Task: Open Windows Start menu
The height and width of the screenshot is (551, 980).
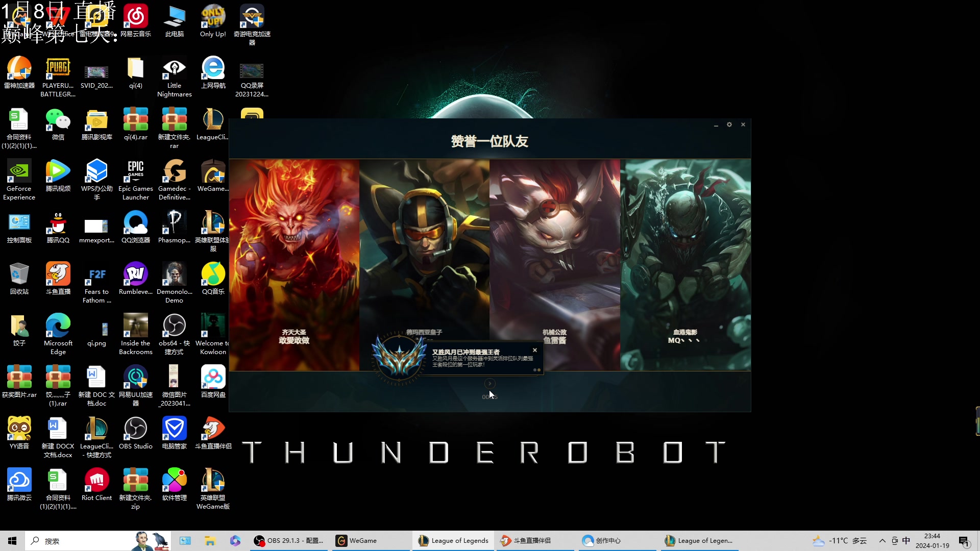Action: tap(12, 541)
